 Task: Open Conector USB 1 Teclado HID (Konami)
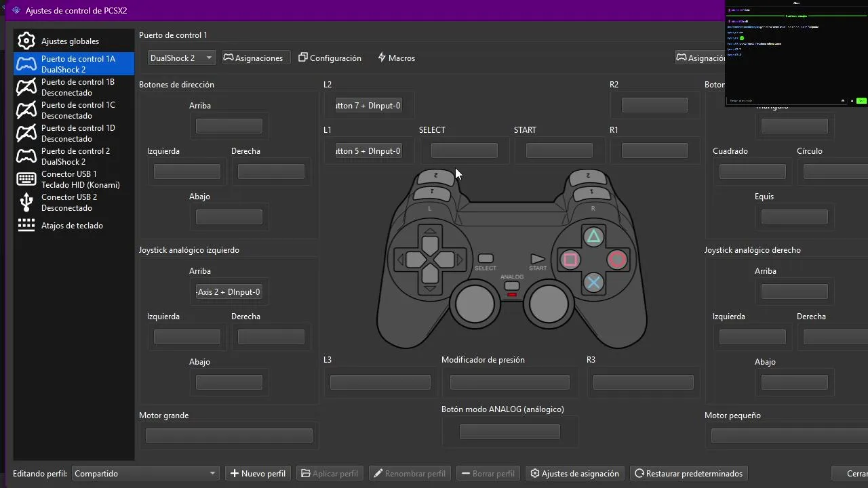pyautogui.click(x=73, y=180)
